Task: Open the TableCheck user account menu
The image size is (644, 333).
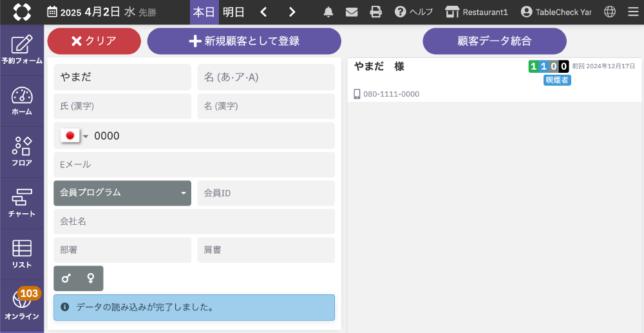Action: pyautogui.click(x=556, y=12)
